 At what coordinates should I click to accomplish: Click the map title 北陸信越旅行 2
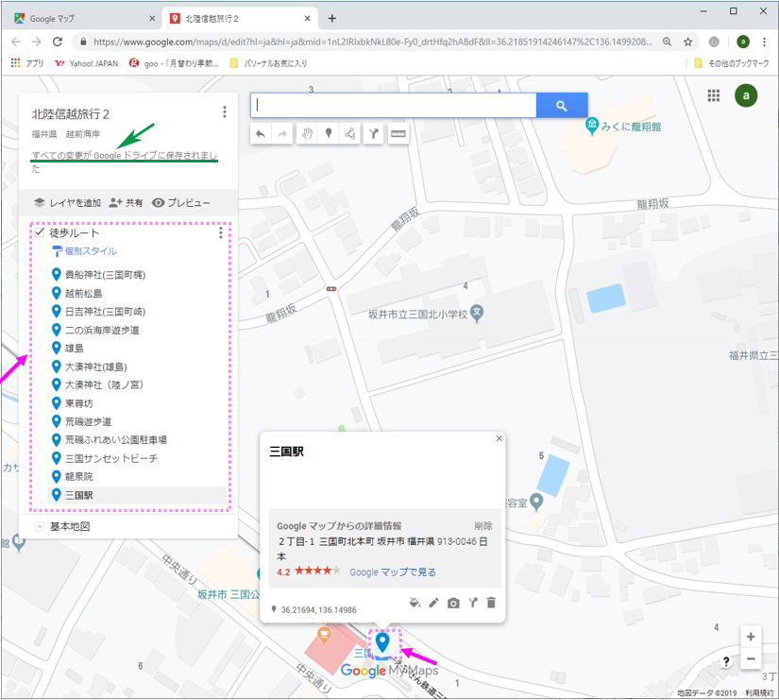click(71, 114)
